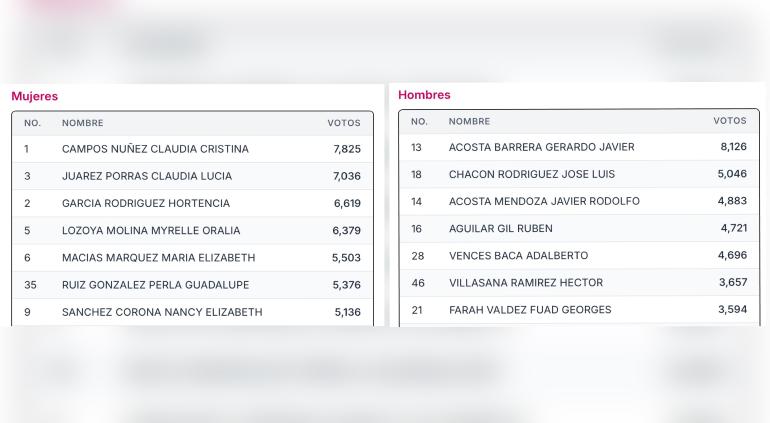Screen dimensions: 770x423
Task: Select row JUAREZ PORRAS CLAUDIA LUCIA
Action: pyautogui.click(x=192, y=176)
